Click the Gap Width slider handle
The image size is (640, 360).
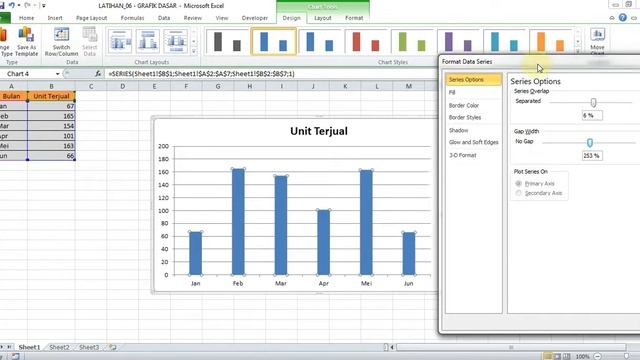tap(590, 142)
